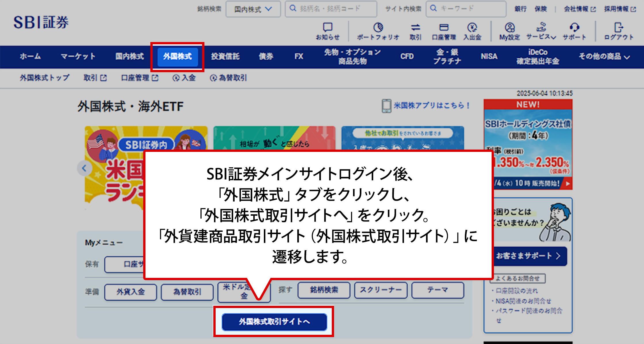Go to the ホーム tab

[30, 56]
